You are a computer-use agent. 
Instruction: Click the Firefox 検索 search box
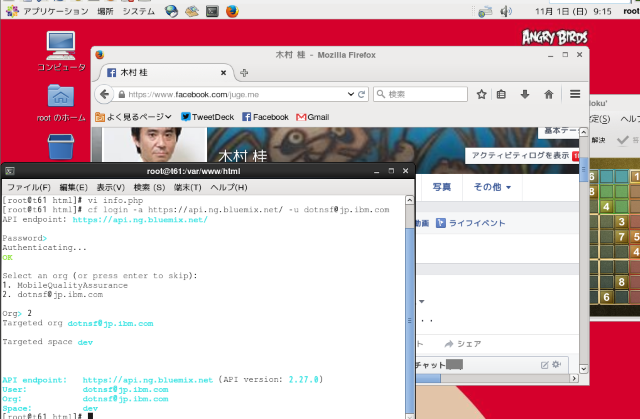click(420, 94)
